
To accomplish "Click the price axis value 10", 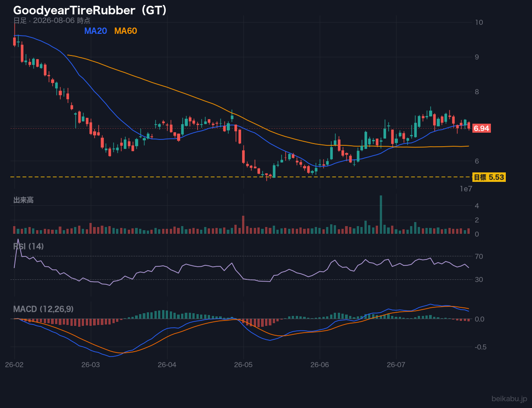I will [x=479, y=23].
